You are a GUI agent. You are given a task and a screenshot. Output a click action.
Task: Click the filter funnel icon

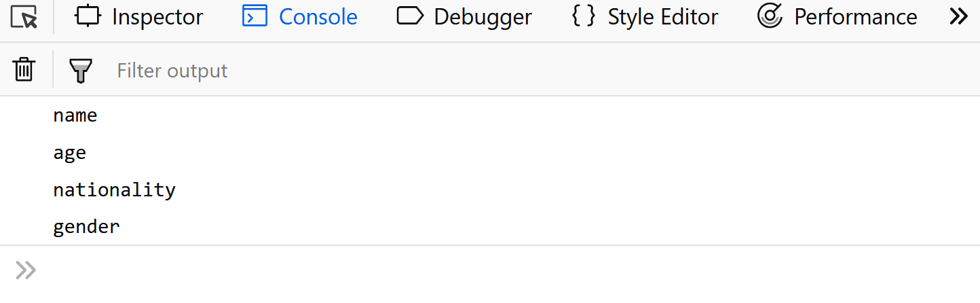(81, 70)
